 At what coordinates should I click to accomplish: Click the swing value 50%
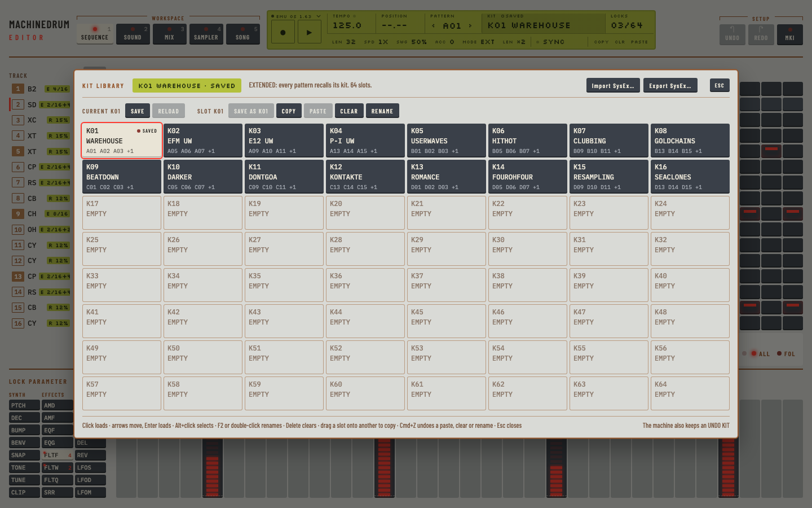click(x=419, y=42)
